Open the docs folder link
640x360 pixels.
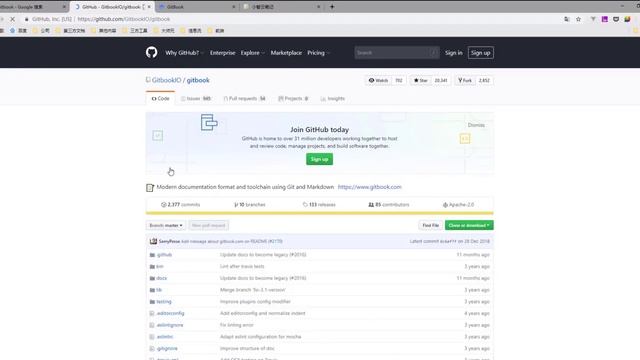(162, 278)
